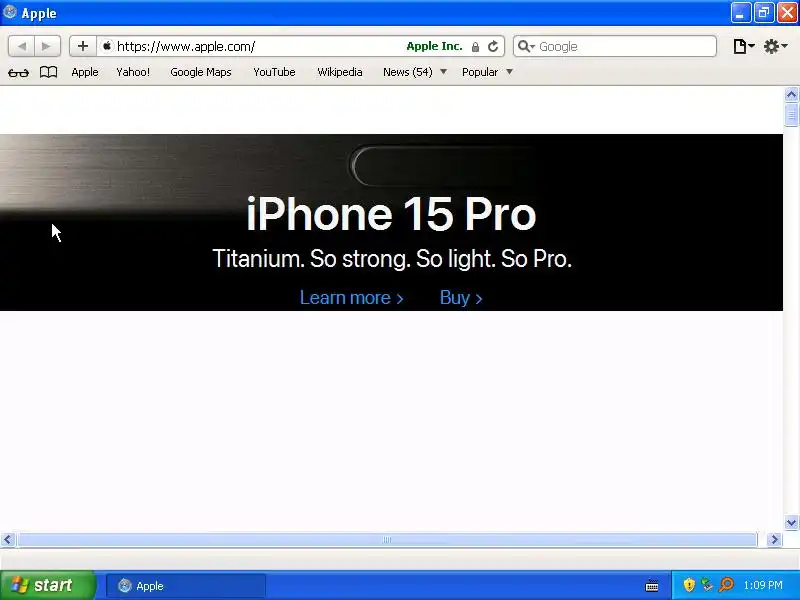Open the settings gear menu

pos(776,46)
